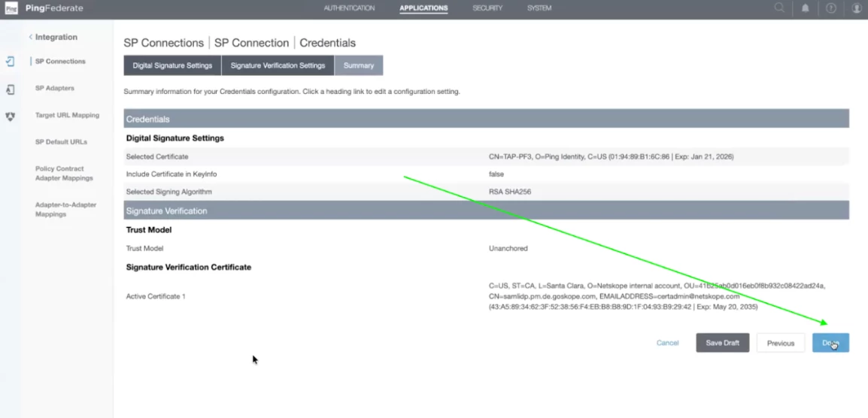Click the Credentials section header
The height and width of the screenshot is (418, 868).
click(x=486, y=119)
